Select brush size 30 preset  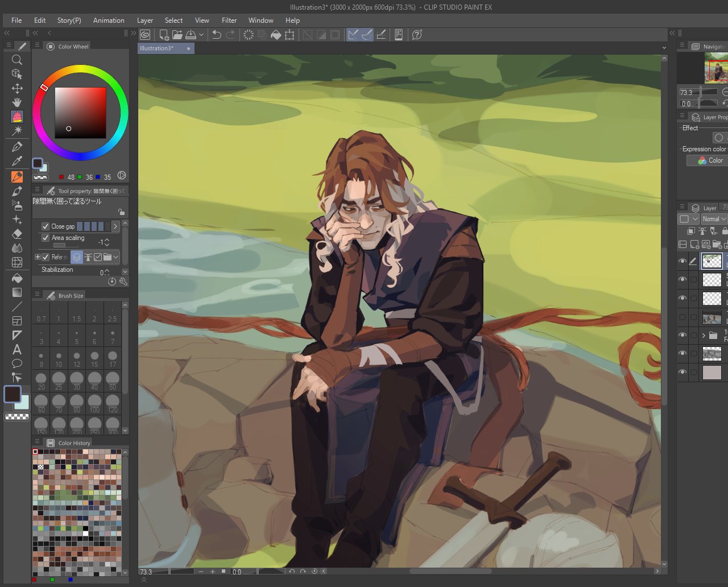click(77, 381)
